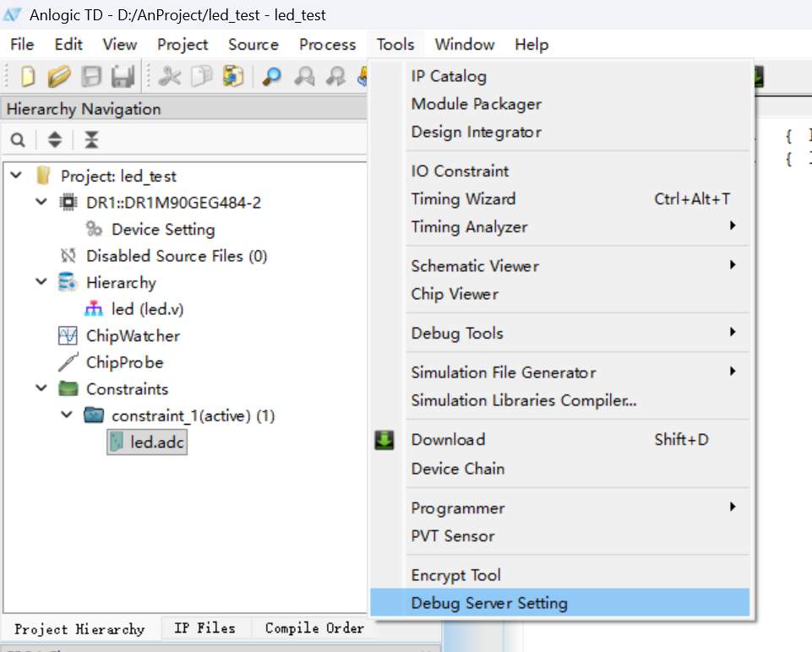Click the Disabled Source Files icon
The width and height of the screenshot is (812, 652).
tap(68, 256)
